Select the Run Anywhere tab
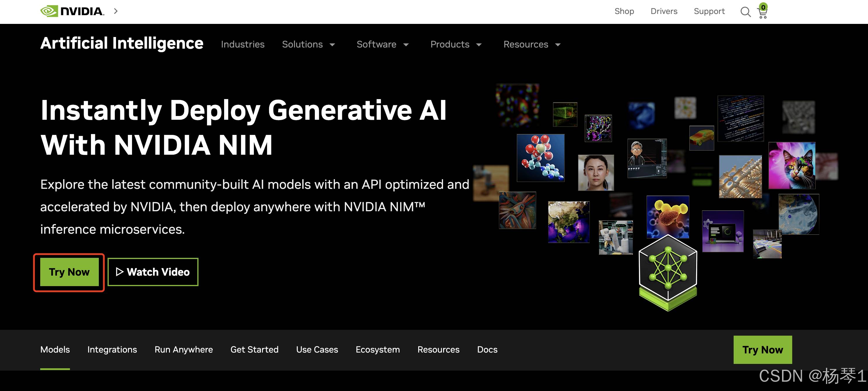The width and height of the screenshot is (868, 391). (x=184, y=350)
